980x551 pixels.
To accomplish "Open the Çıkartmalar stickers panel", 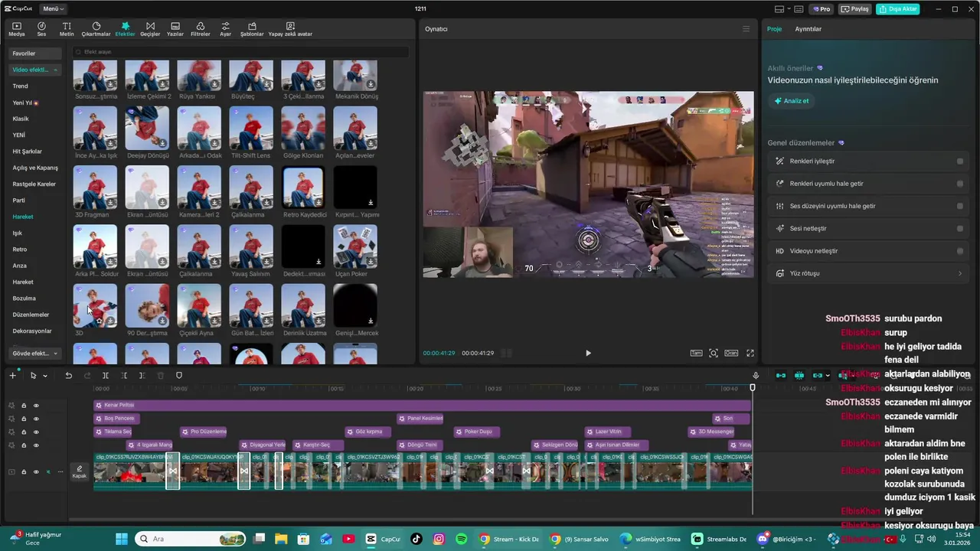I will point(96,29).
